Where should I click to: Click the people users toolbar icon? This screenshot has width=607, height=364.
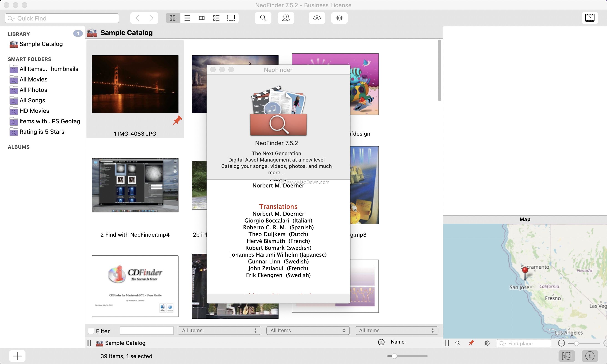tap(286, 18)
